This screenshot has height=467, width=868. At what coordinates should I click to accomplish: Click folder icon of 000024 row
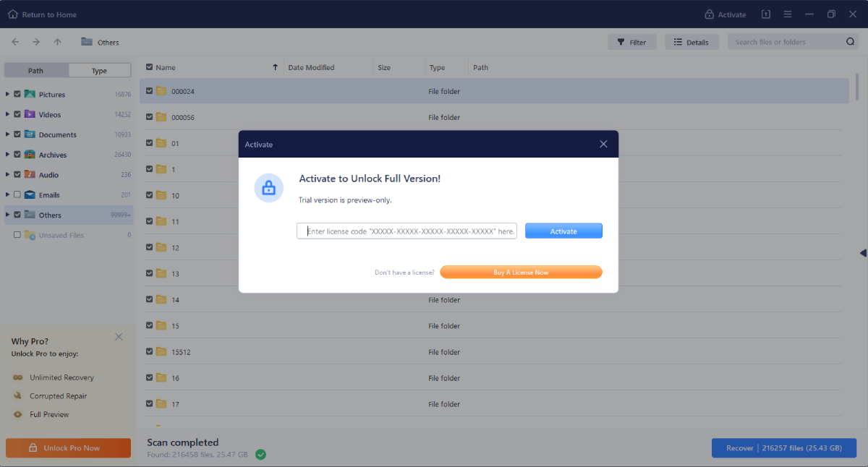(x=161, y=91)
